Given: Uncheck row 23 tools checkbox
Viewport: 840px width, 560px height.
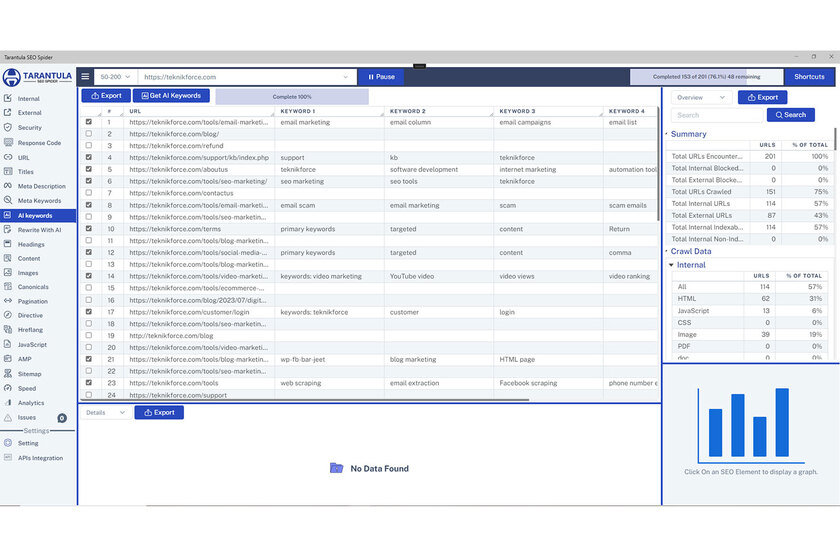Looking at the screenshot, I should coord(88,383).
